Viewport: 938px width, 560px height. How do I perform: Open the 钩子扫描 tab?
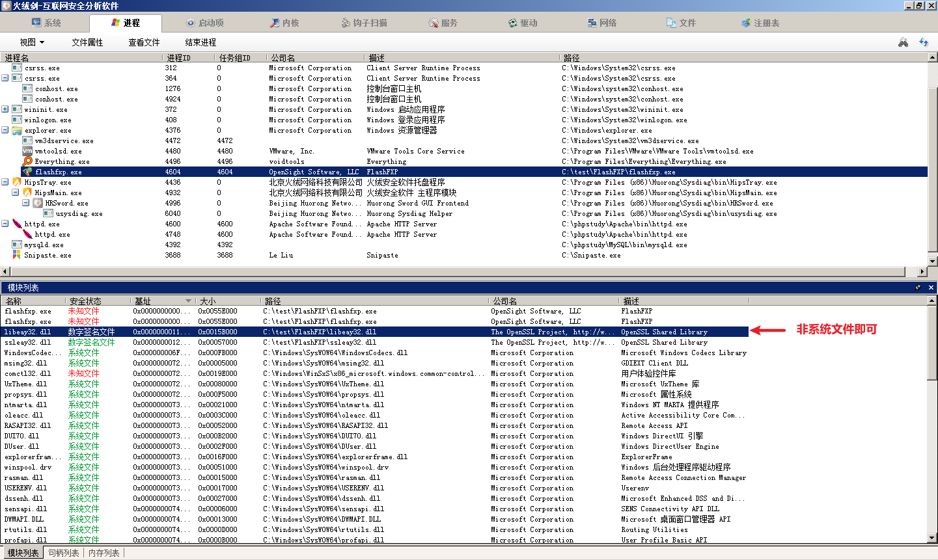364,23
